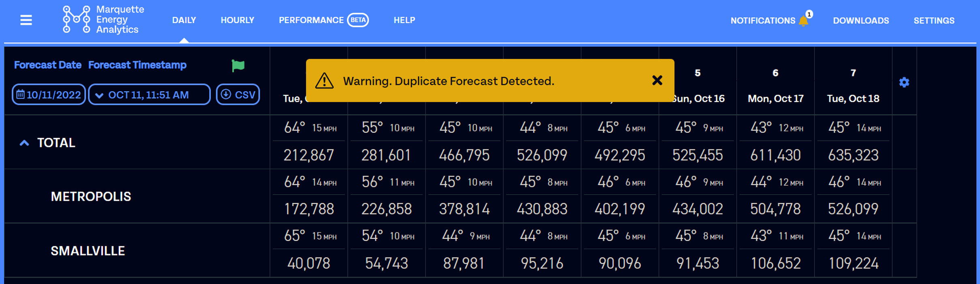Click Smallville value 90,096
The image size is (980, 284).
click(x=620, y=263)
